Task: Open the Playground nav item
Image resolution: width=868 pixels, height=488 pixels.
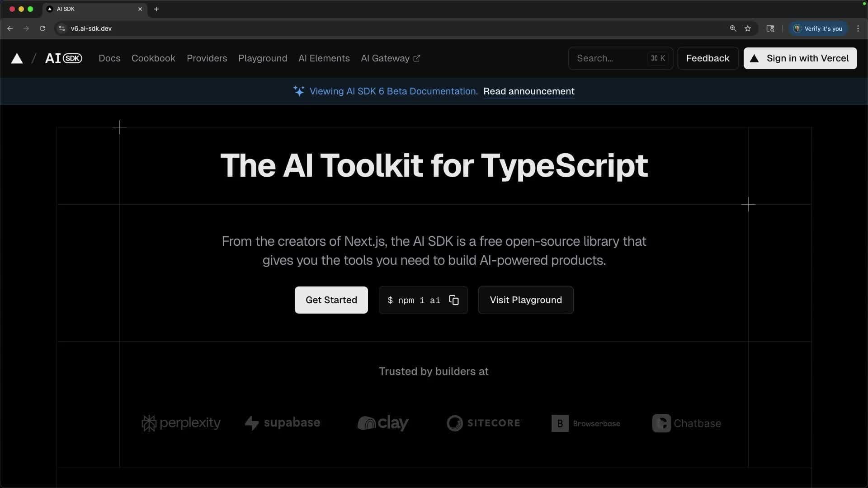Action: coord(263,58)
